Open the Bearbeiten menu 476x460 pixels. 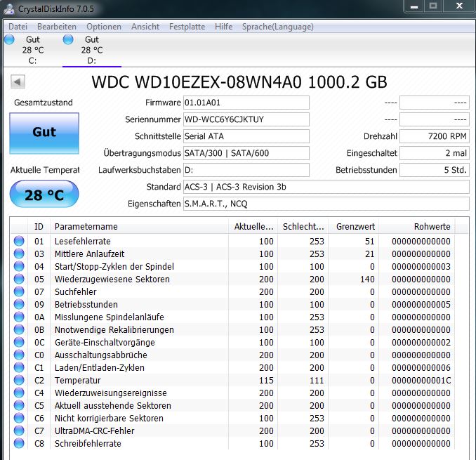pos(57,27)
